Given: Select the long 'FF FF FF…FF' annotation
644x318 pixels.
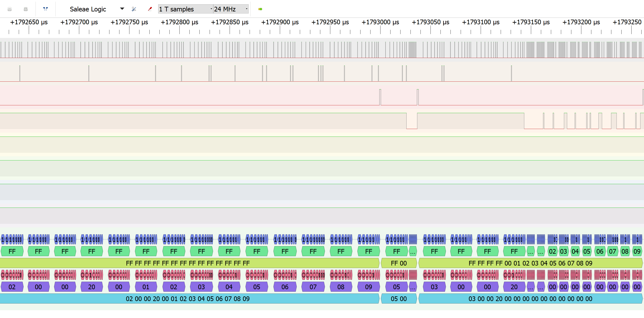Looking at the screenshot, I should pos(189,263).
